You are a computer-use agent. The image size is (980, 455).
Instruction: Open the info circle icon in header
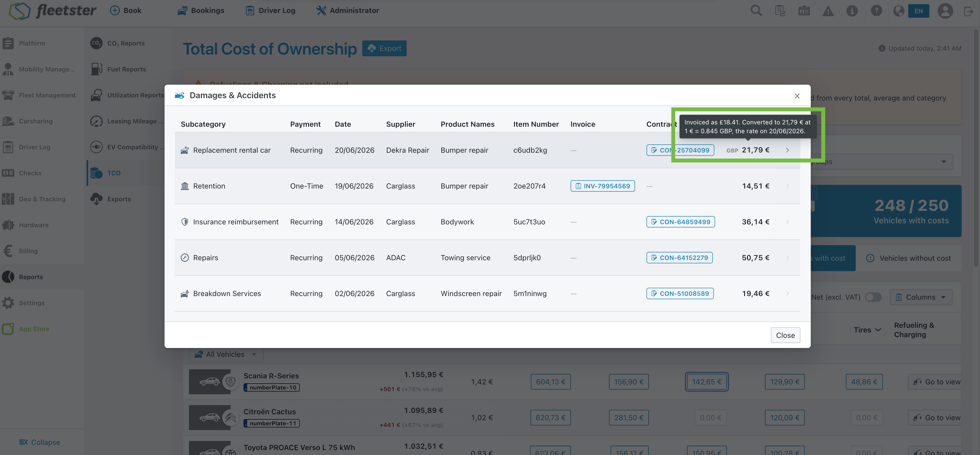click(852, 11)
